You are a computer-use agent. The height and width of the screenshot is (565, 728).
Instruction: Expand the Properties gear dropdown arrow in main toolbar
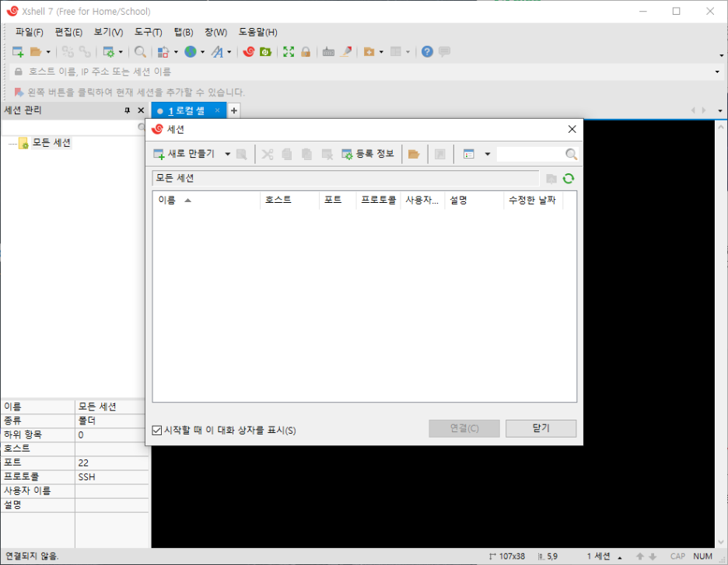121,52
